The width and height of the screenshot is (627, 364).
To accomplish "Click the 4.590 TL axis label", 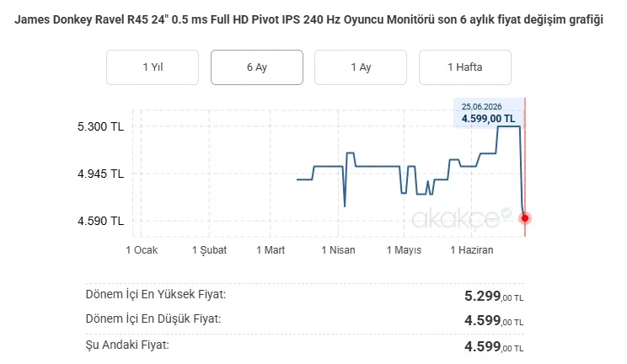I will click(101, 222).
